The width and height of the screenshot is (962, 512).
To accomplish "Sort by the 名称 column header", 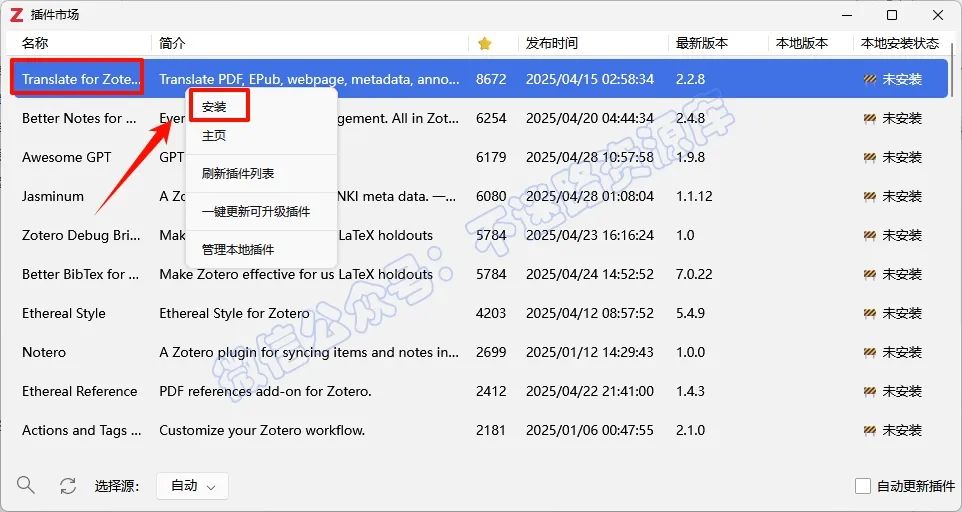I will (x=36, y=44).
